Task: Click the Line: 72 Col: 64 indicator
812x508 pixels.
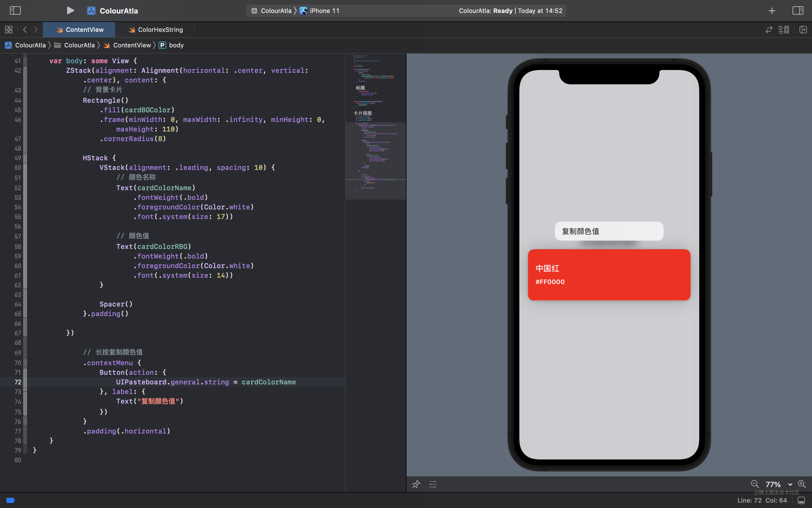Action: [762, 500]
